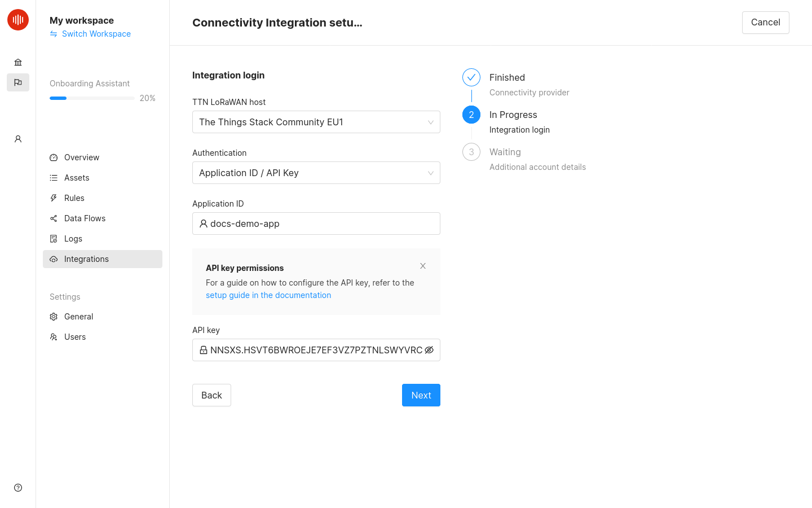
Task: Open General settings
Action: pyautogui.click(x=78, y=316)
